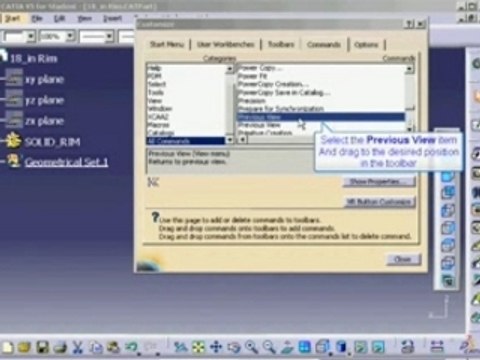Select the View category in Categories list

tap(155, 101)
